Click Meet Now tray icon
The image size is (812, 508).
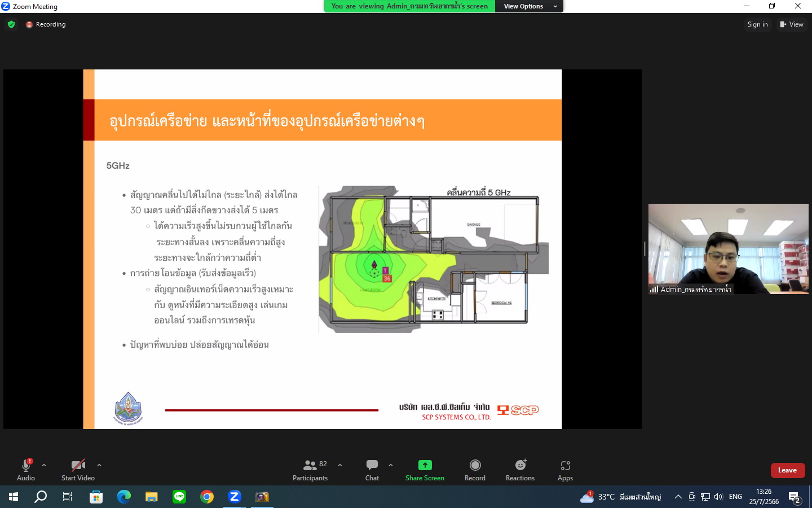click(x=692, y=497)
